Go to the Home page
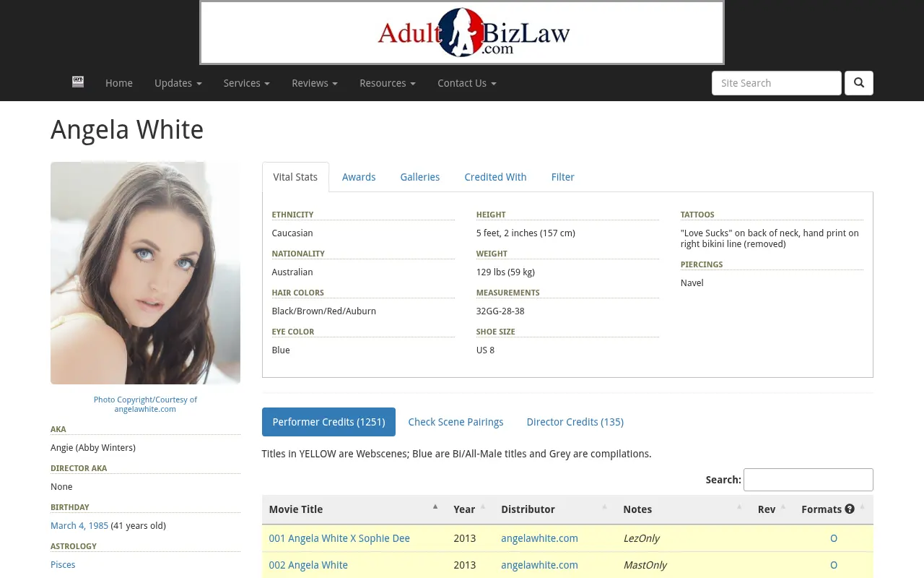The image size is (924, 578). pos(119,83)
